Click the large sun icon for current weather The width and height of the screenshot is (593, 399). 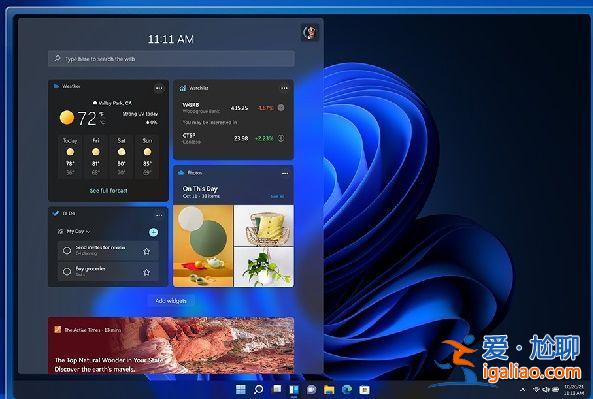tap(67, 118)
